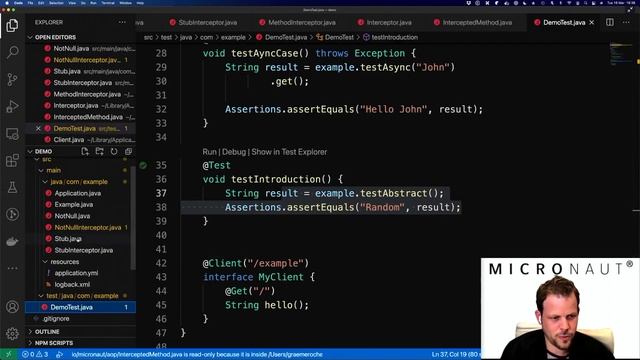This screenshot has width=640, height=360.
Task: Open Manage settings gear
Action: [x=12, y=333]
